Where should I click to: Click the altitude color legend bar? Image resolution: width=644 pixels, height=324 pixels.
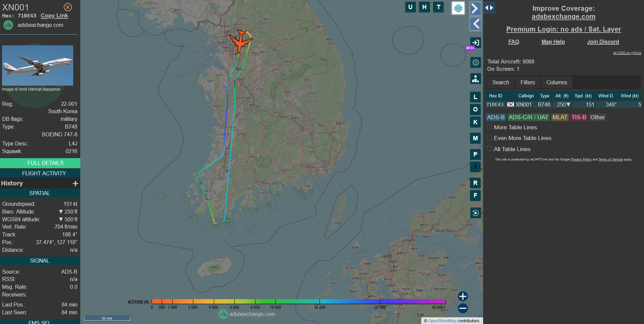(298, 302)
